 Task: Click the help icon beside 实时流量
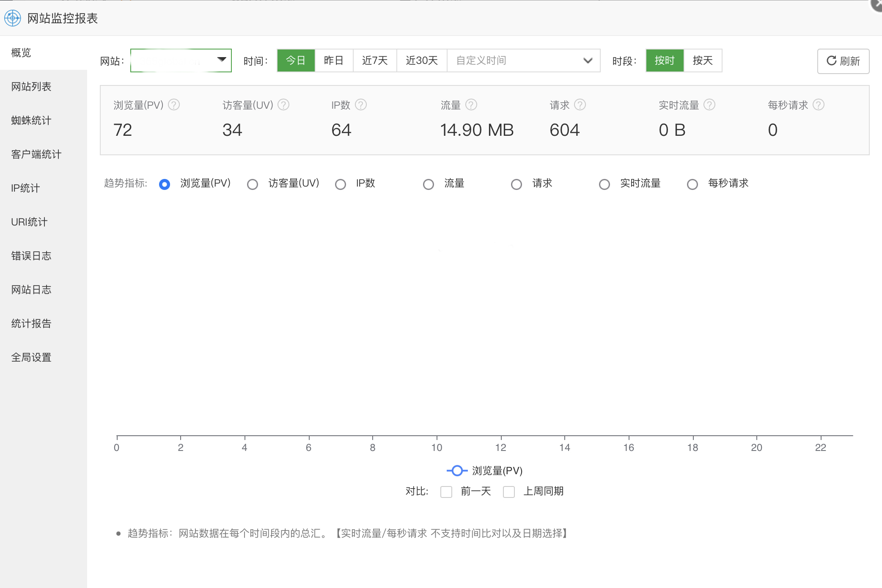(x=709, y=104)
